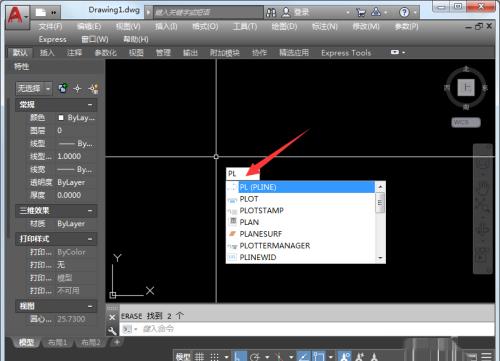
Task: Switch to the 附加模块 ribbon tab
Action: click(225, 53)
